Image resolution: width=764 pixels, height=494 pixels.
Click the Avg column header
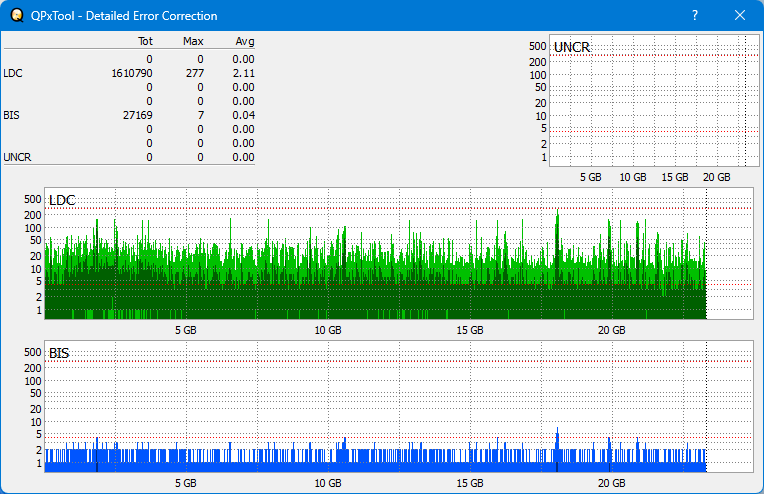[x=245, y=41]
